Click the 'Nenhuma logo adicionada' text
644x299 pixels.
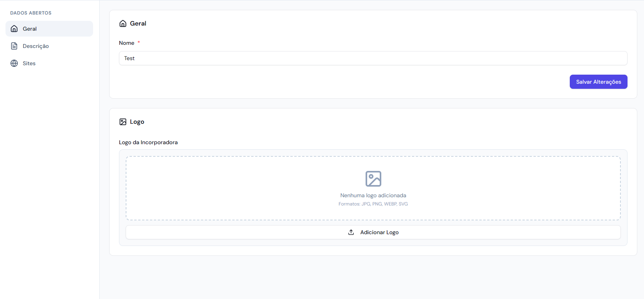[x=373, y=195]
